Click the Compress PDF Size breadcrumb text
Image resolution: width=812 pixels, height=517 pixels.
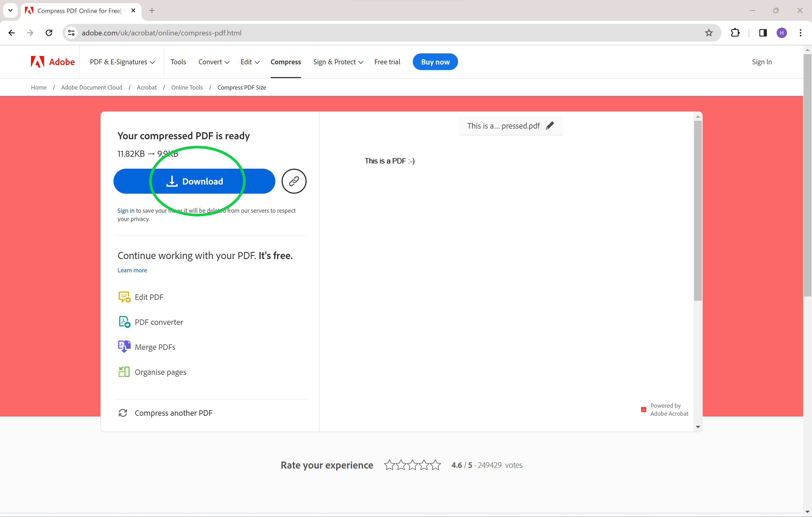(242, 87)
